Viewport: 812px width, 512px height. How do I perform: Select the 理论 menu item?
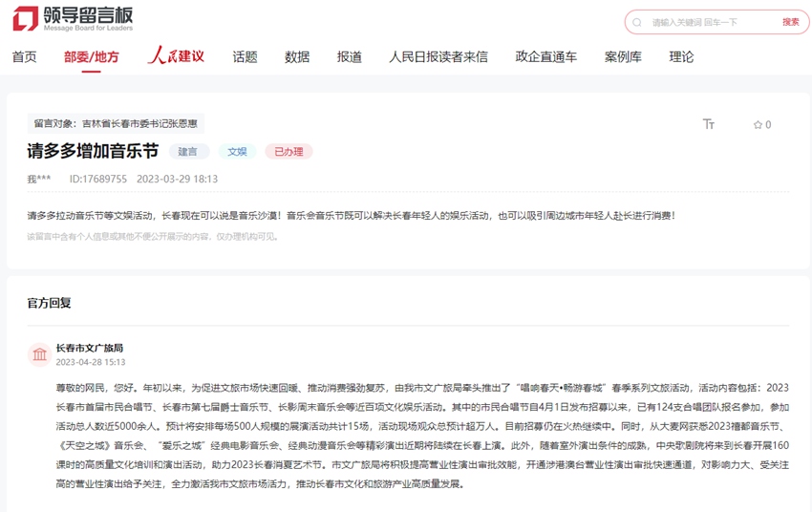[x=682, y=57]
